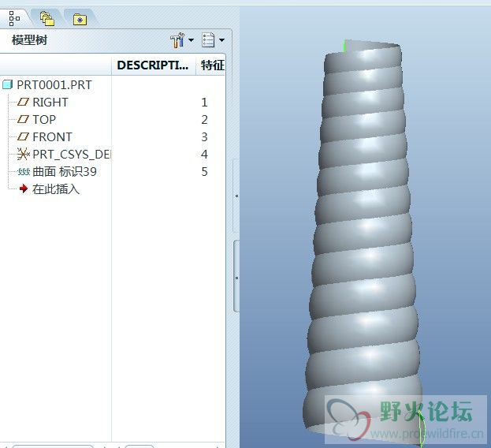
Task: Click feature number 3 in FRONT row
Action: [x=204, y=137]
